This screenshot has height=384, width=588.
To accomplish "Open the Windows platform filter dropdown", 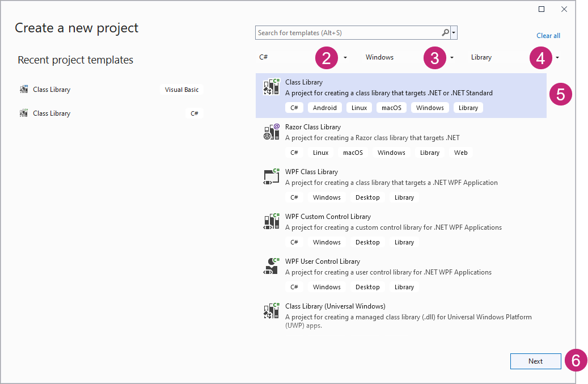I will pyautogui.click(x=452, y=57).
